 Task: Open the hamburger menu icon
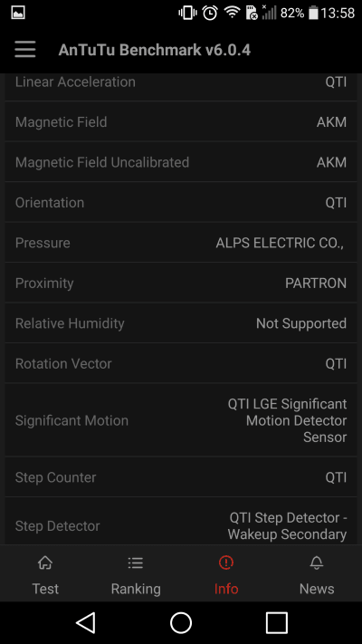(25, 50)
